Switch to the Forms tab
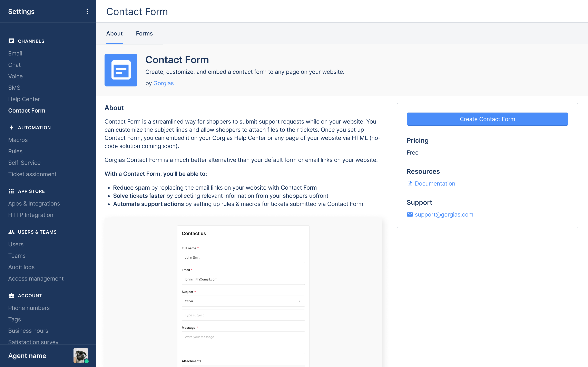The height and width of the screenshot is (367, 588). click(144, 33)
